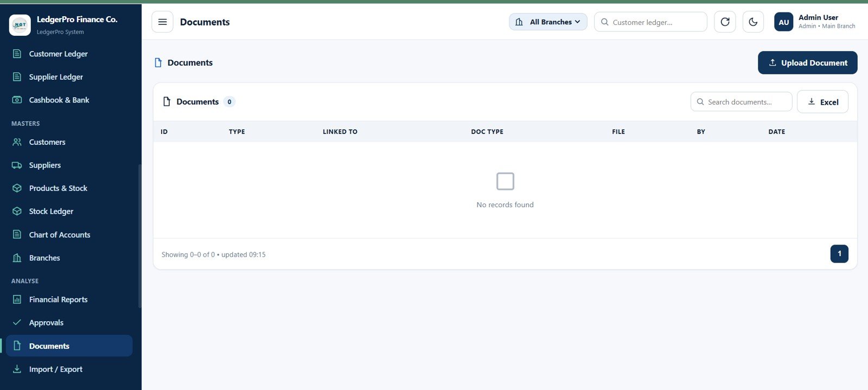Image resolution: width=868 pixels, height=390 pixels.
Task: Sort by the DATE column header
Action: click(x=776, y=132)
